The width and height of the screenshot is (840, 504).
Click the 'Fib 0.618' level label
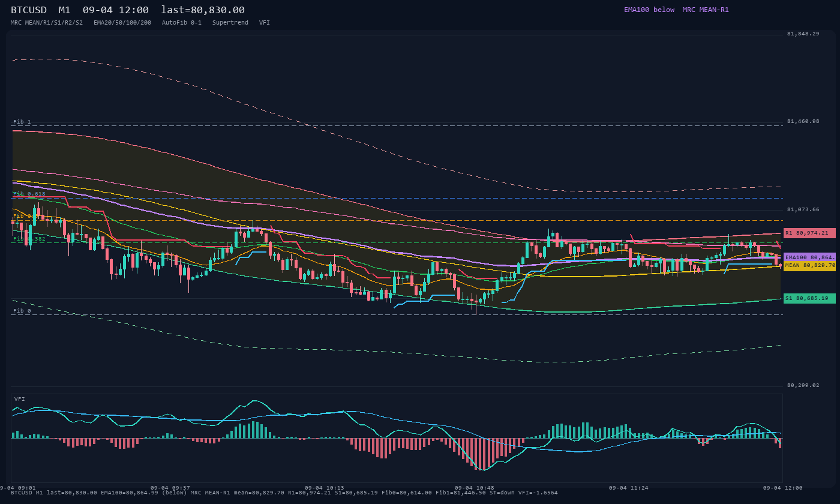pyautogui.click(x=29, y=194)
